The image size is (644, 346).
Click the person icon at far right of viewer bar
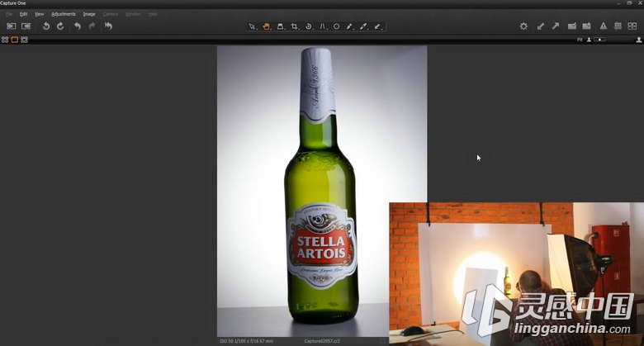click(639, 40)
